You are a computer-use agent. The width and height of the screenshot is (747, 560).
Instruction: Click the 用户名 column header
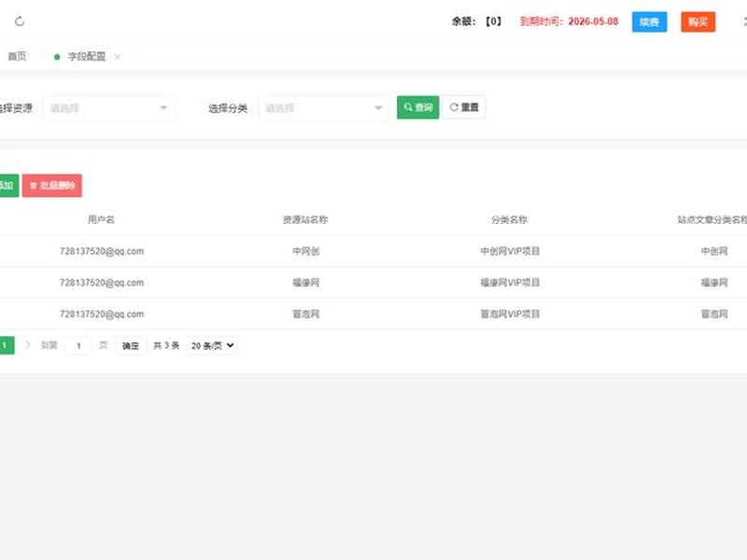101,219
